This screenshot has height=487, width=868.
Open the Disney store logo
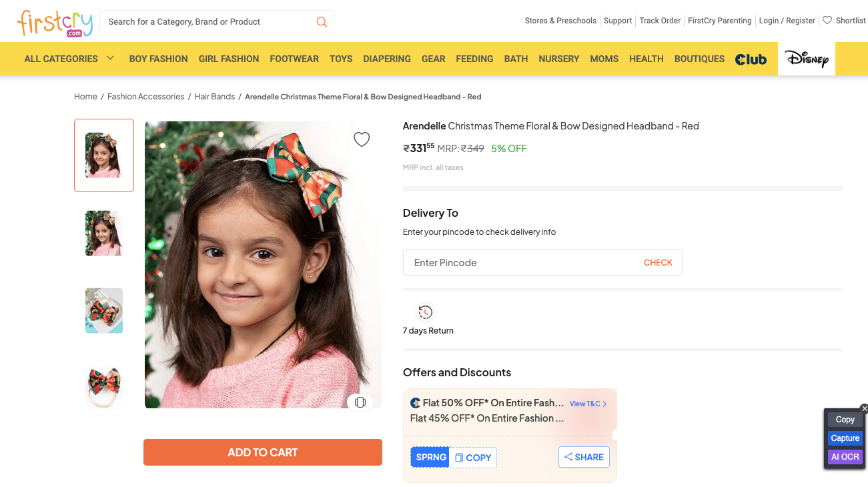click(x=807, y=59)
